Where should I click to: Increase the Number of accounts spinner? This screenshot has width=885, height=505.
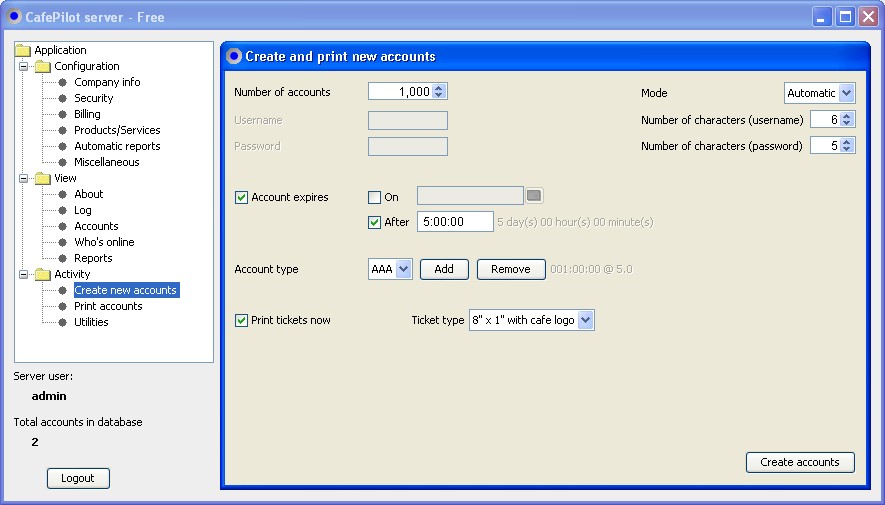tap(439, 87)
